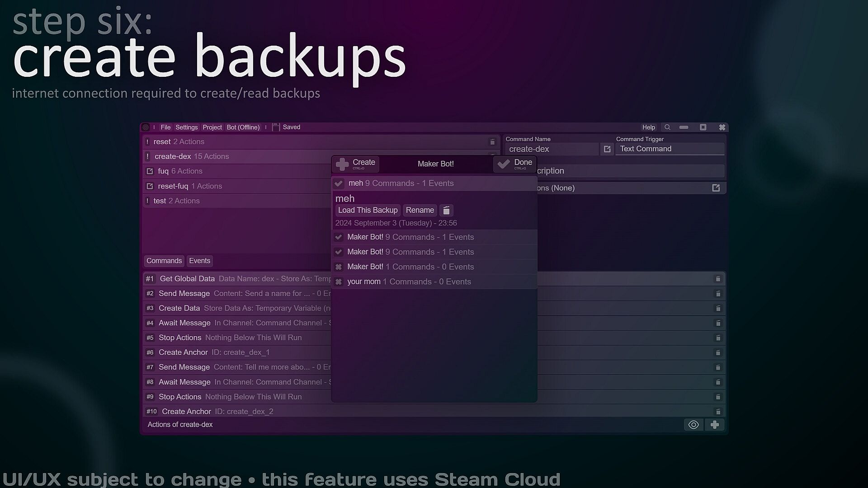Switch to the Events tab
Image resolution: width=868 pixels, height=488 pixels.
199,261
